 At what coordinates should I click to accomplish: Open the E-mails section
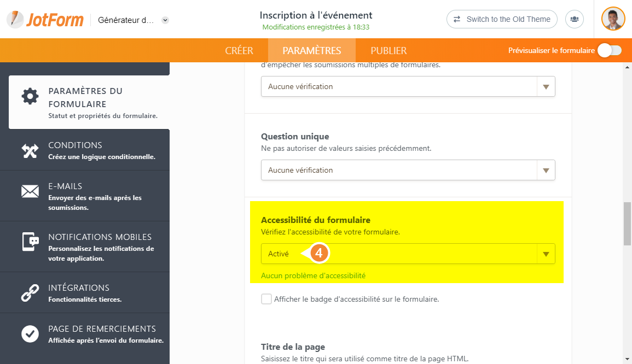tap(85, 196)
